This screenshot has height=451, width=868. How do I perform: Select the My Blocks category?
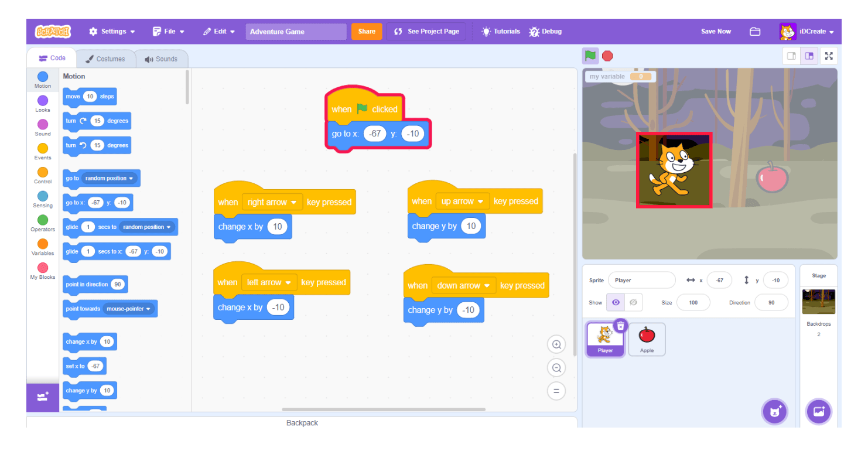(x=43, y=272)
